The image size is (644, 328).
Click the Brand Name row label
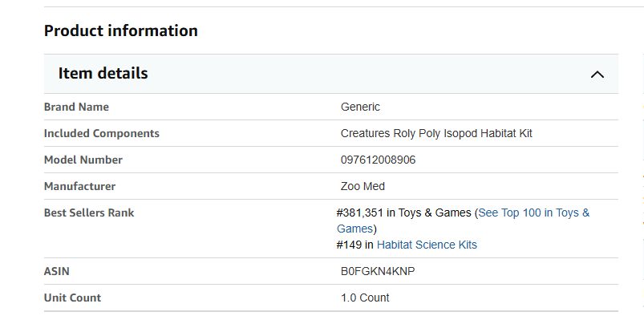(76, 107)
